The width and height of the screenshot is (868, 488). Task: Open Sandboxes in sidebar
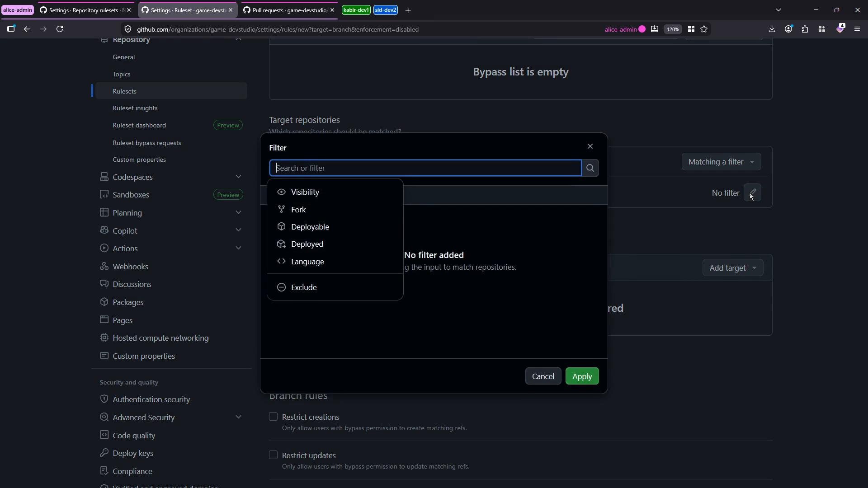click(131, 195)
